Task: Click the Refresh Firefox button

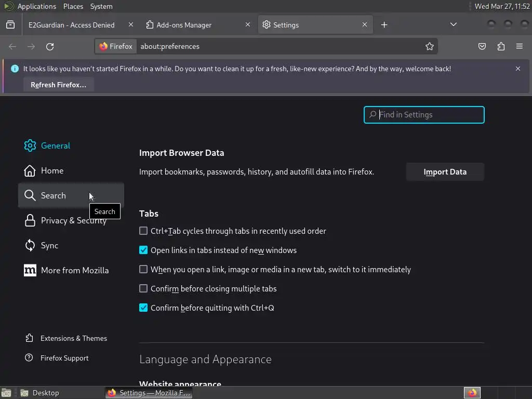Action: point(58,85)
